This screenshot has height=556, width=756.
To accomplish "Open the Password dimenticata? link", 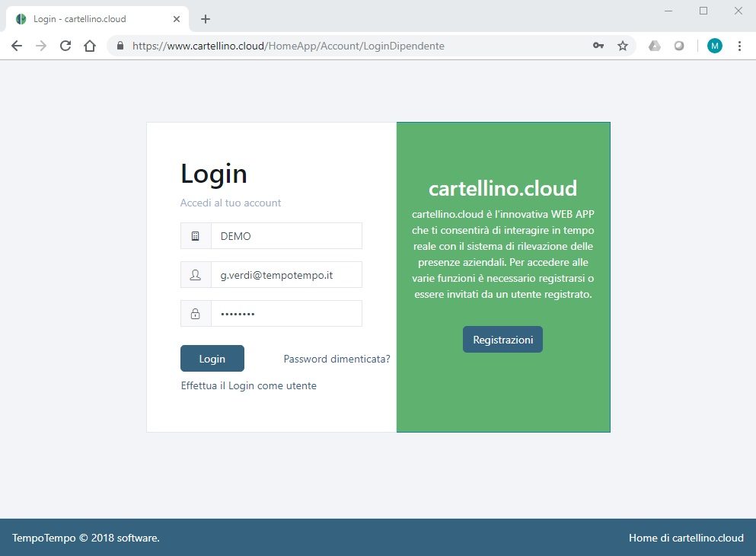I will click(x=337, y=359).
